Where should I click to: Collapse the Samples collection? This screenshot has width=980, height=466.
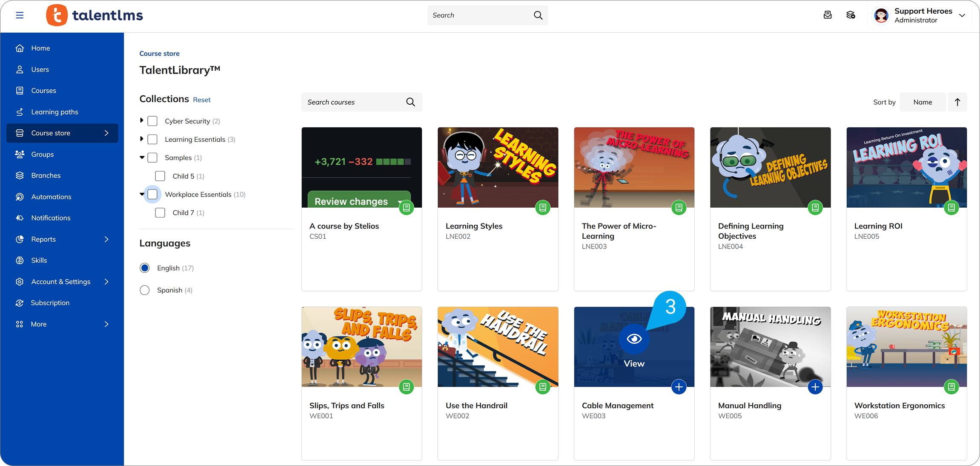coord(142,157)
